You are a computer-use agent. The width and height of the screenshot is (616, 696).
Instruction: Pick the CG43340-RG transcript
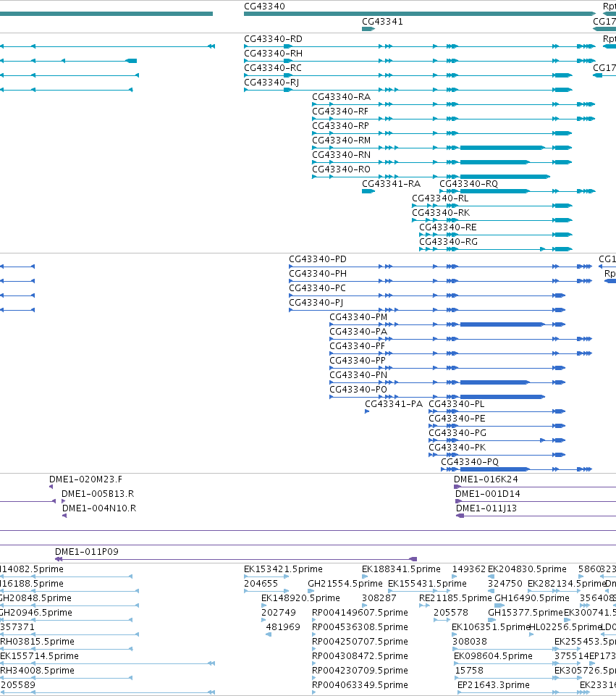point(448,242)
